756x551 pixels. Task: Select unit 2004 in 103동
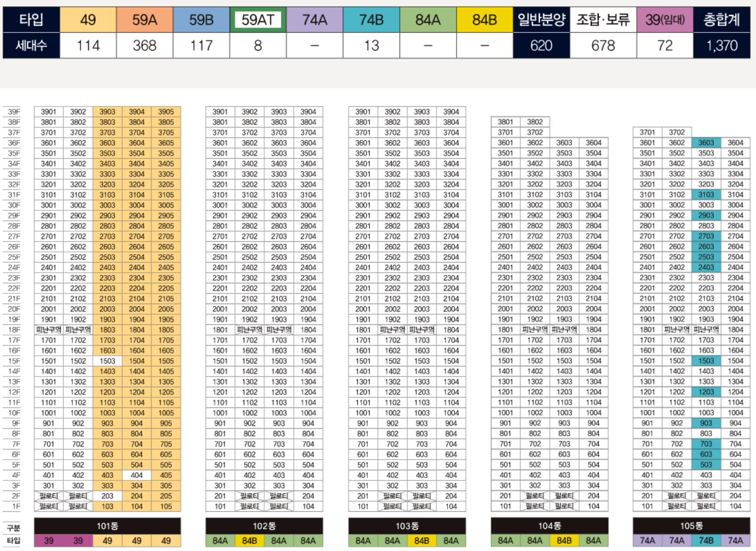[x=451, y=309]
